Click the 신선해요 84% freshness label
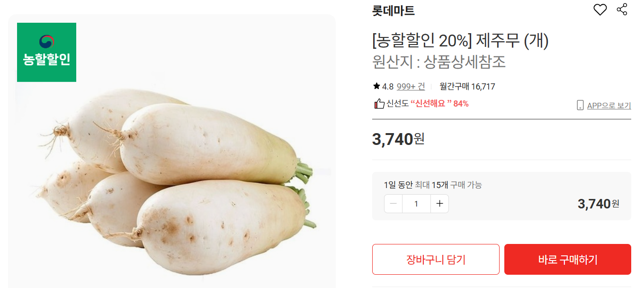644x288 pixels. [439, 104]
